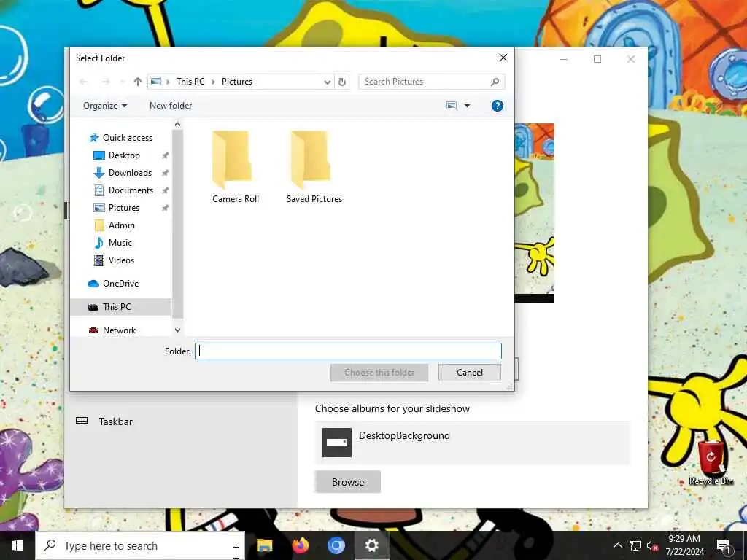Screen dimensions: 747x560
Task: Open the notification center icon
Action: pyautogui.click(x=724, y=545)
